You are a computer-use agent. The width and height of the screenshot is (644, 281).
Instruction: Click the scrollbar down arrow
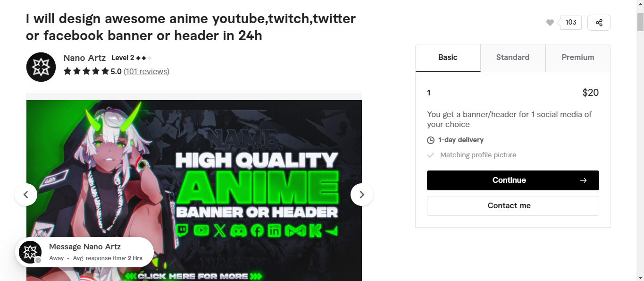pos(640,277)
